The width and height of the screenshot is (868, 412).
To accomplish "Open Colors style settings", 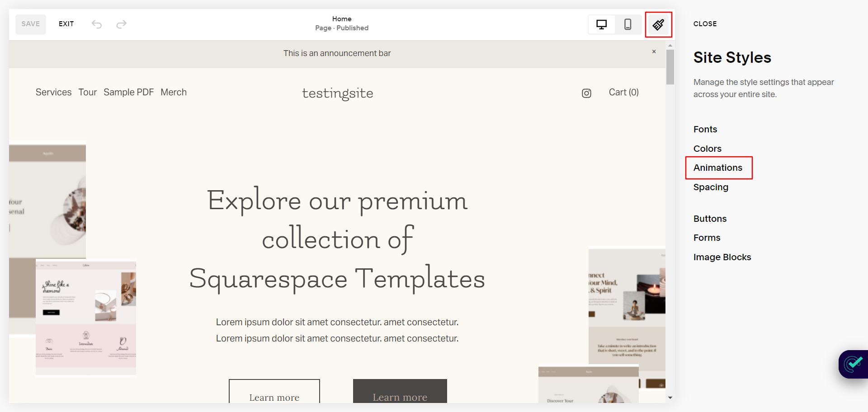I will click(708, 149).
